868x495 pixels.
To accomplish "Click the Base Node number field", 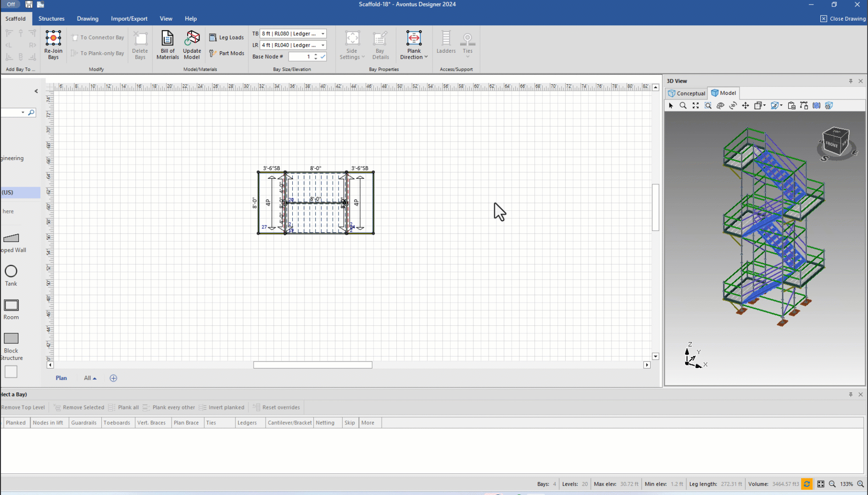I will [x=300, y=57].
